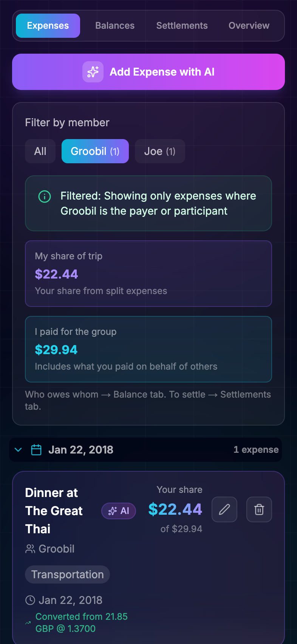Toggle the Groobil member filter

pyautogui.click(x=95, y=151)
